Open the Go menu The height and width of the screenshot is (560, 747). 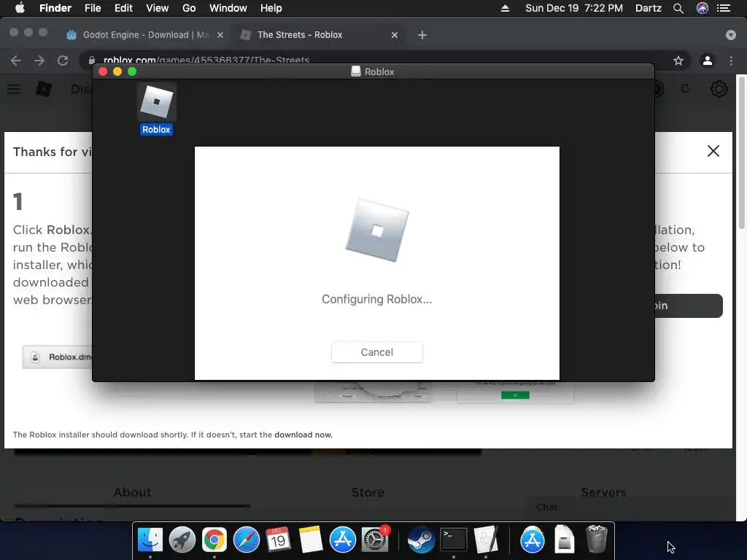(x=189, y=8)
